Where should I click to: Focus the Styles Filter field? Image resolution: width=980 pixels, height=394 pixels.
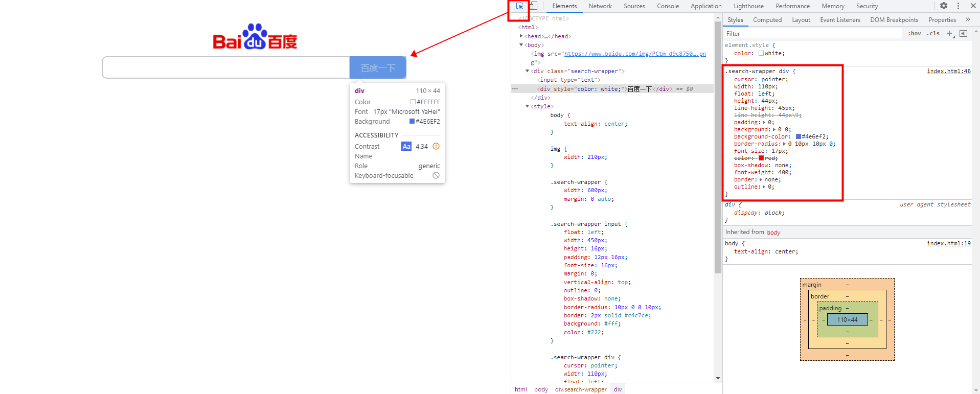813,34
